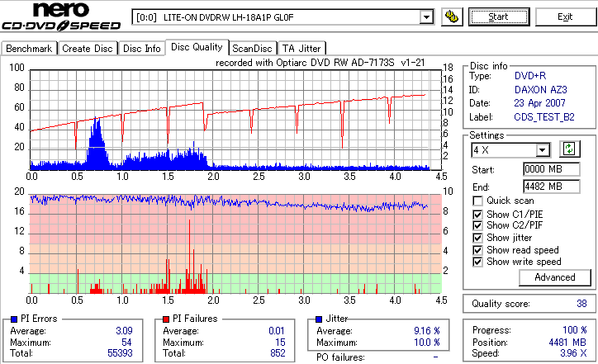Enable the Quick scan checkbox
Image resolution: width=598 pixels, height=364 pixels.
tap(477, 201)
